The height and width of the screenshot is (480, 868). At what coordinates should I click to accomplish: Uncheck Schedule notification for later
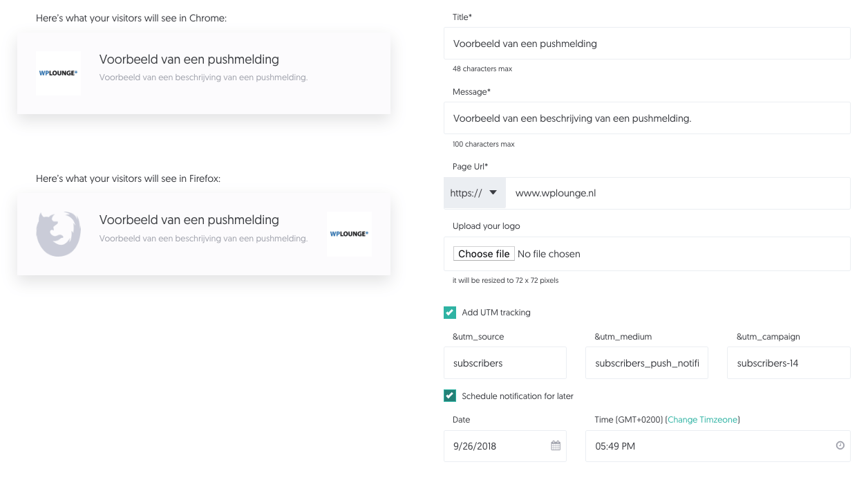450,396
